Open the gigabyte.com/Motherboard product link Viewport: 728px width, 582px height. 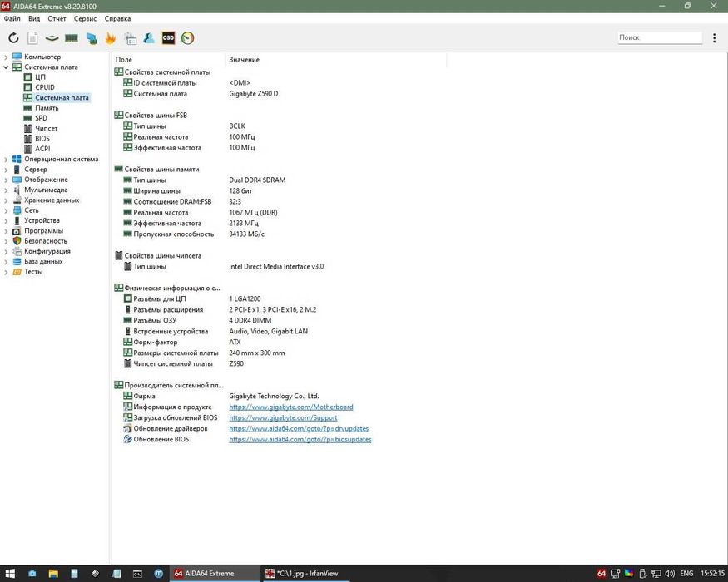[x=290, y=407]
